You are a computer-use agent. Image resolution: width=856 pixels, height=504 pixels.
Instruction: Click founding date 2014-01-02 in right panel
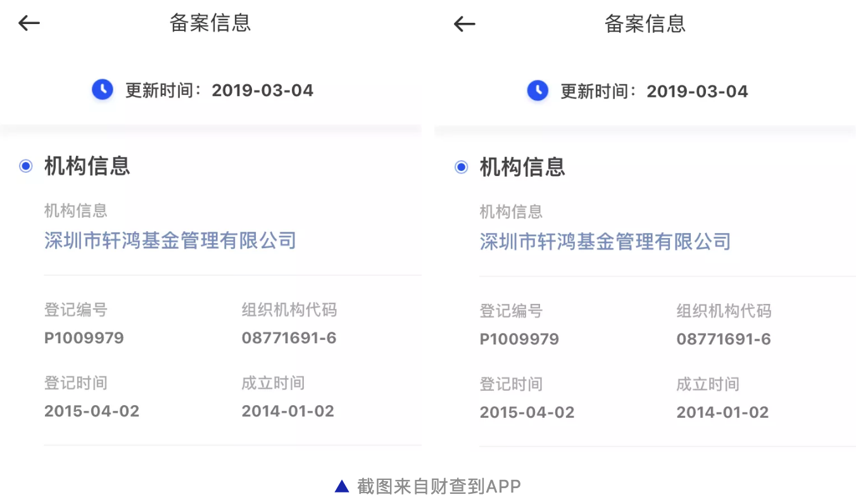tap(722, 412)
